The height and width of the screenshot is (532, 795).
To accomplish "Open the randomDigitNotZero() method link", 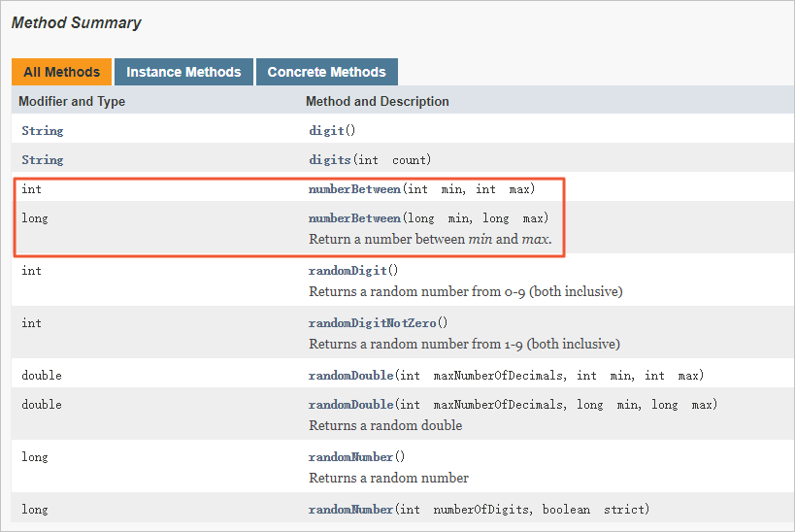I will click(x=373, y=323).
